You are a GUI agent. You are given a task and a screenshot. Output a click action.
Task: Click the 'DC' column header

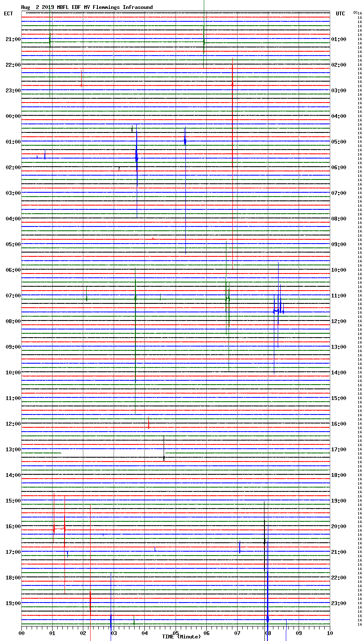[355, 12]
